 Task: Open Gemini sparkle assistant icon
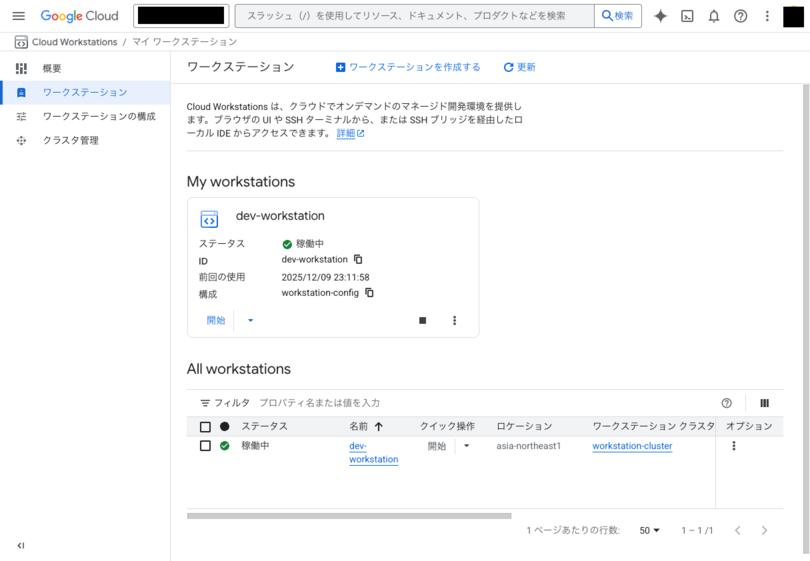tap(660, 16)
